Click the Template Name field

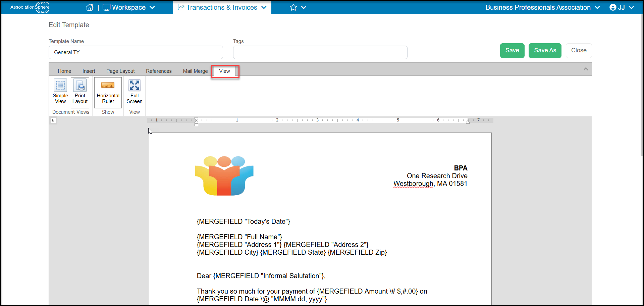coord(136,52)
